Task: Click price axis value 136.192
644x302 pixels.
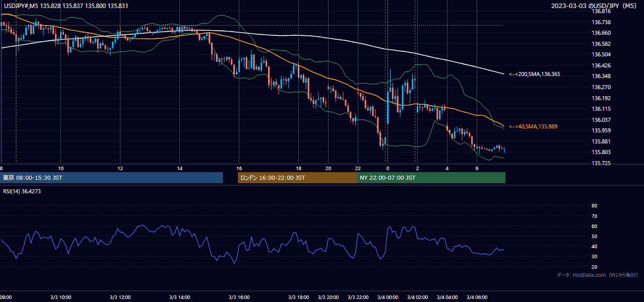Action: (601, 98)
